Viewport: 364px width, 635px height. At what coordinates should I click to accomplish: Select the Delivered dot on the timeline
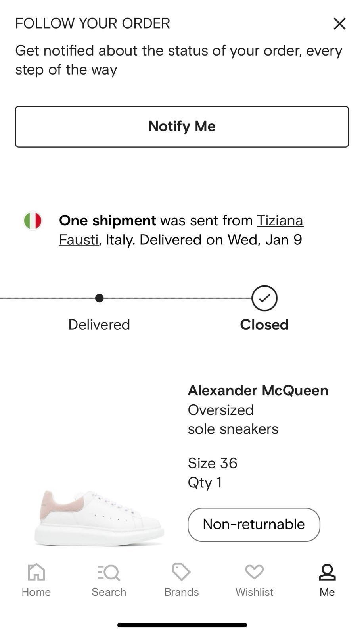click(x=100, y=298)
